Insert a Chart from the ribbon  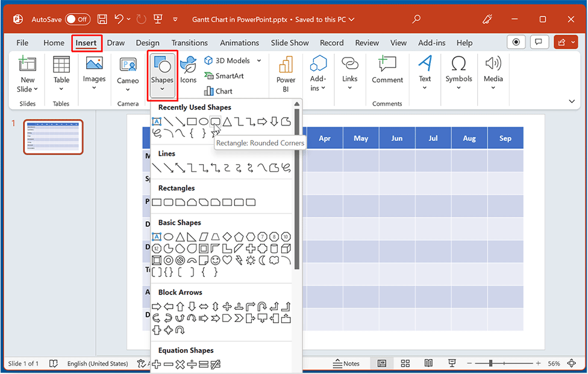[x=218, y=91]
